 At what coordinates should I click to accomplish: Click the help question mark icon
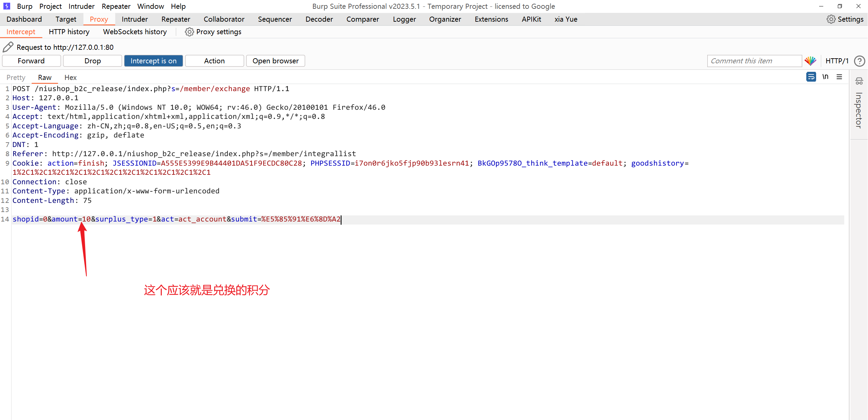pyautogui.click(x=860, y=61)
